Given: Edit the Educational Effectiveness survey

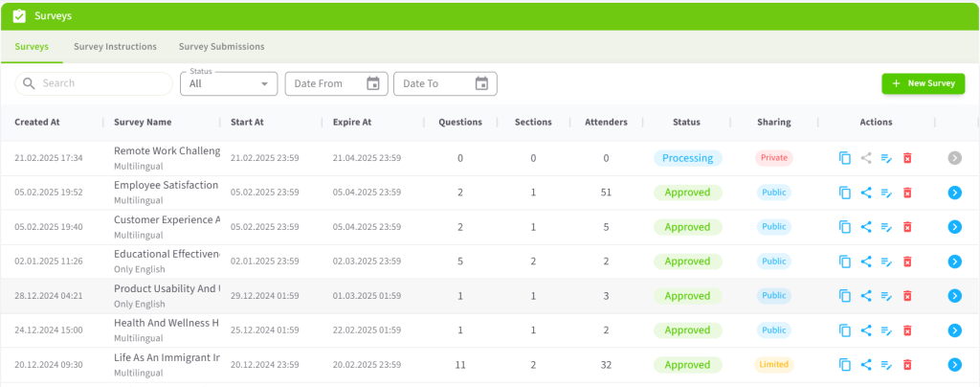Looking at the screenshot, I should [886, 262].
